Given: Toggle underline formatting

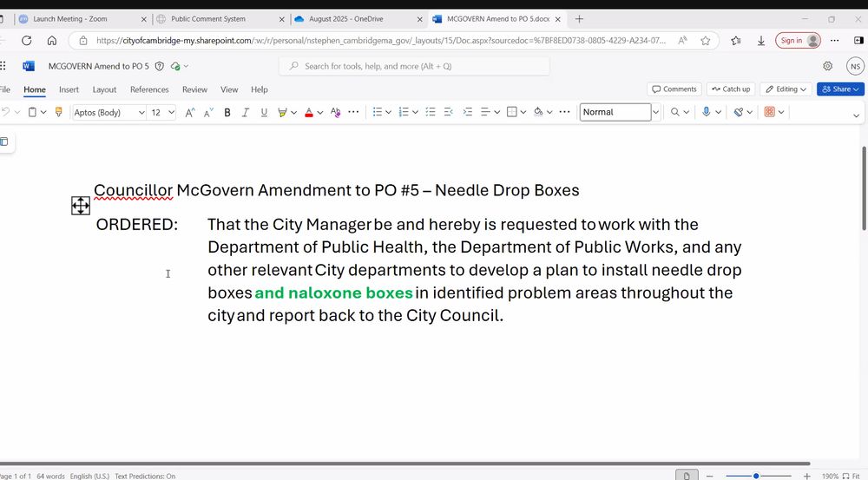Looking at the screenshot, I should (264, 112).
